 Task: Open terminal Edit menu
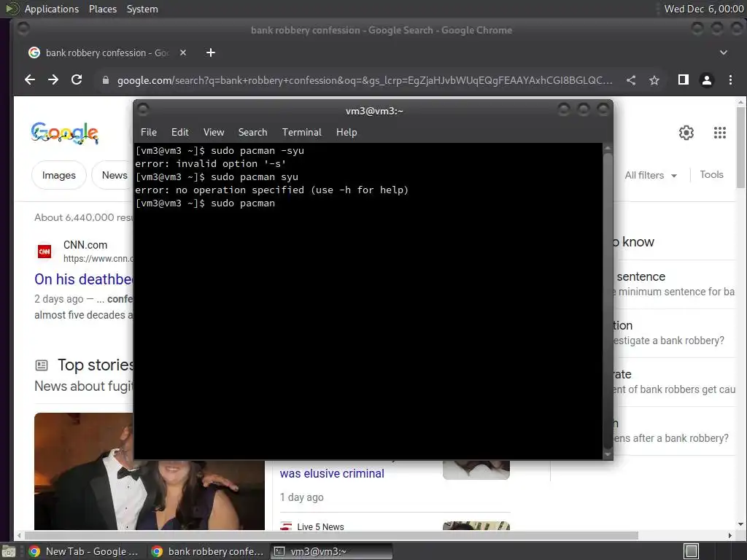click(179, 133)
